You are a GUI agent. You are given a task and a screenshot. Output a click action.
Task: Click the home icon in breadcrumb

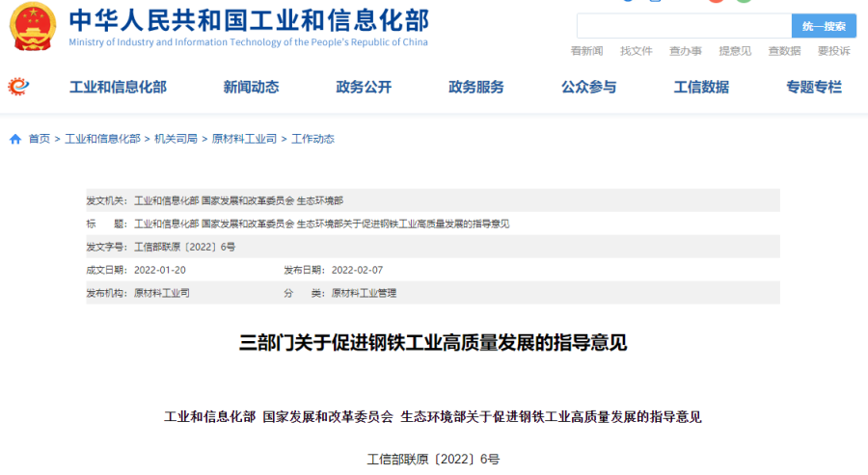(x=15, y=139)
